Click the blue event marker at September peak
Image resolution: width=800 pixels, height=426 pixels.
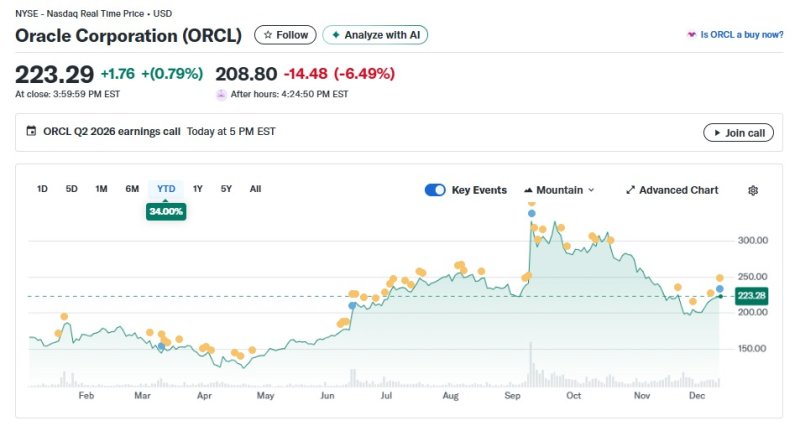531,213
